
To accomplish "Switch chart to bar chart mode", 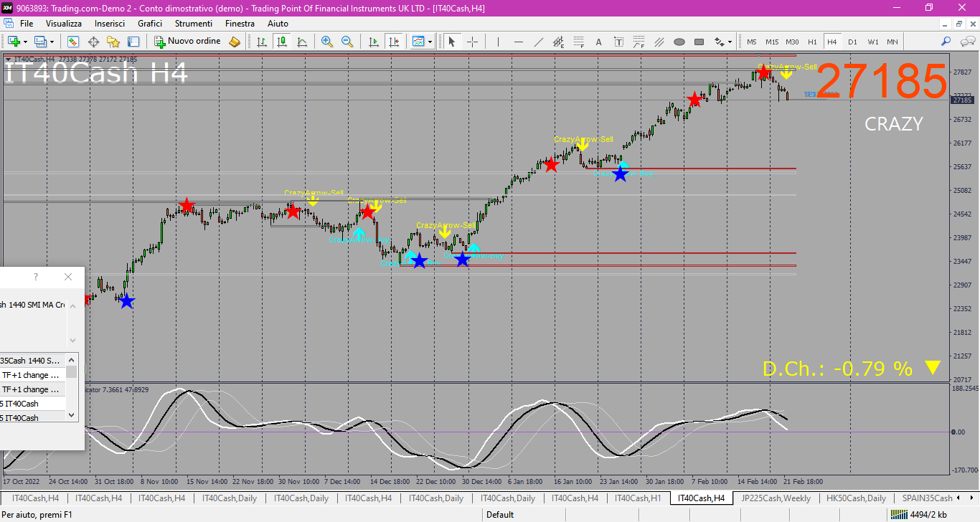I will [262, 42].
